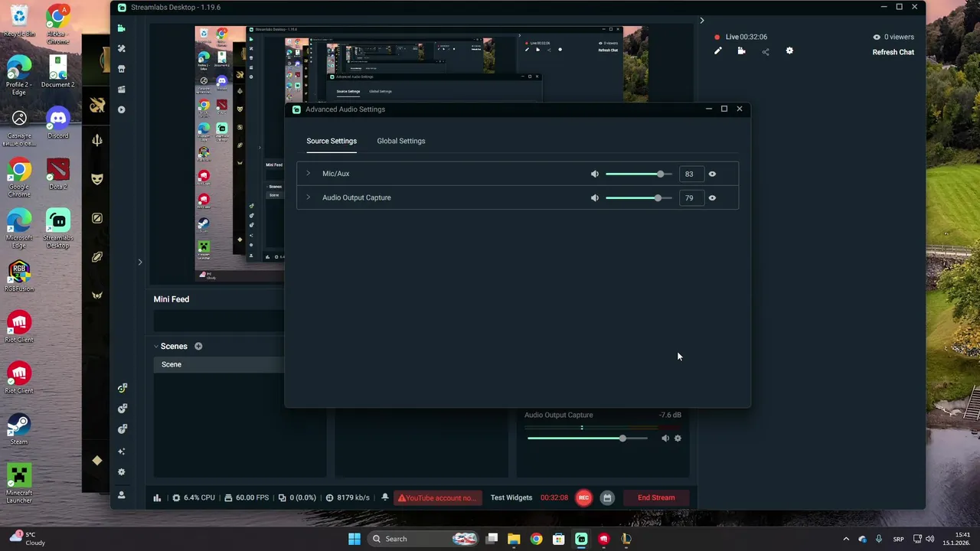Screen dimensions: 980x551
Task: Open the Recordings play icon in sidebar
Action: click(x=121, y=109)
